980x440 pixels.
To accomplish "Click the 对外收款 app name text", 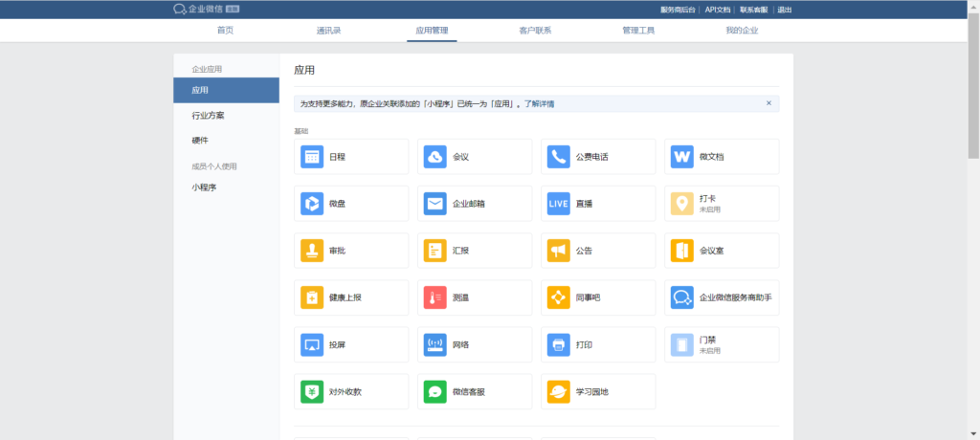I will (345, 392).
